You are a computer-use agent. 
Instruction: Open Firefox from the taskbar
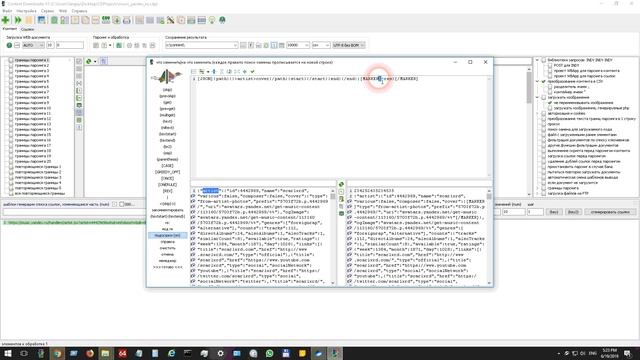[90, 353]
